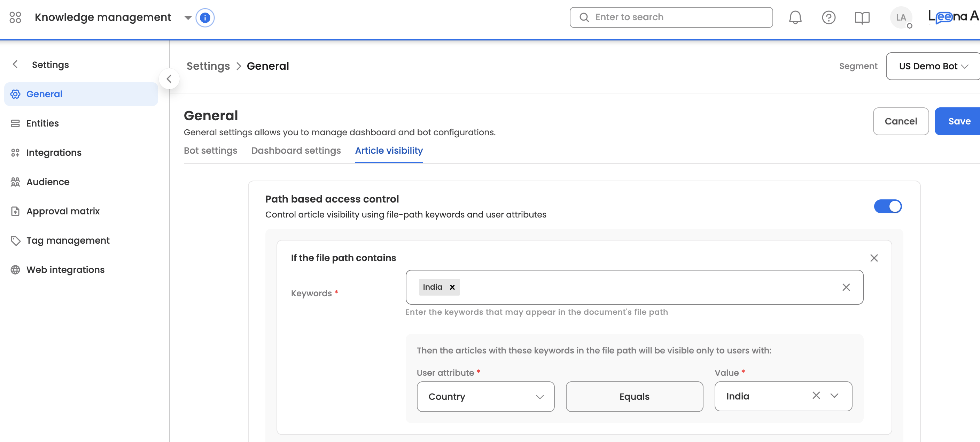Delete the file path rule card
Viewport: 980px width, 442px height.
(874, 258)
